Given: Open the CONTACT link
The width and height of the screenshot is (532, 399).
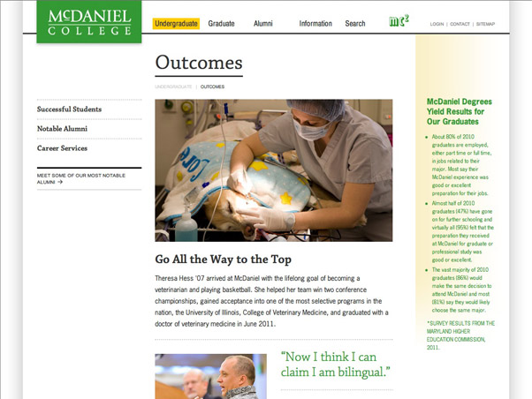Looking at the screenshot, I should (460, 24).
